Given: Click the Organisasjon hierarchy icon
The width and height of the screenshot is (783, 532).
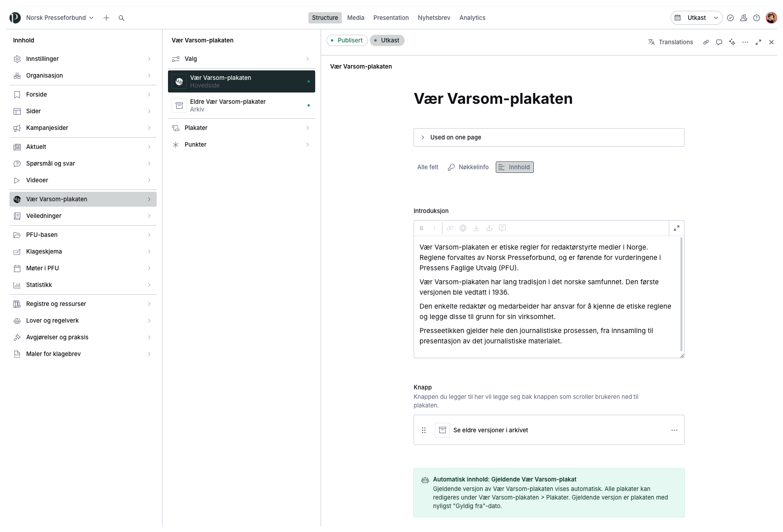Looking at the screenshot, I should 17,76.
